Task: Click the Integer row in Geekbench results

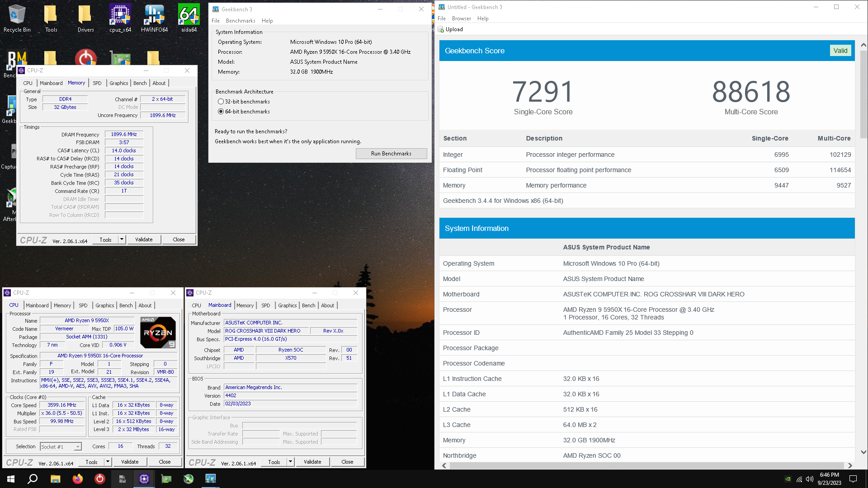Action: 647,155
